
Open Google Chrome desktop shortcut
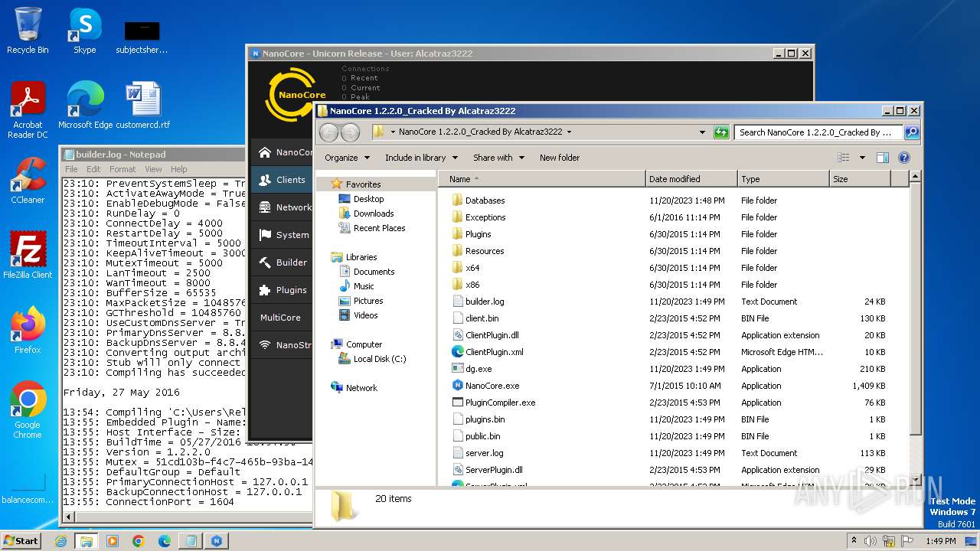28,410
